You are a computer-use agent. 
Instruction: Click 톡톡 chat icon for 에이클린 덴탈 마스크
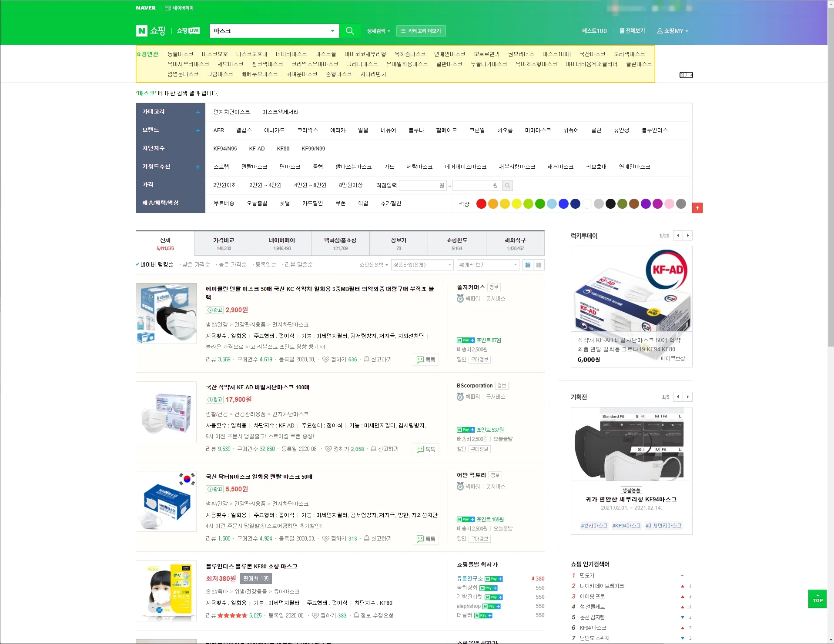pos(426,360)
